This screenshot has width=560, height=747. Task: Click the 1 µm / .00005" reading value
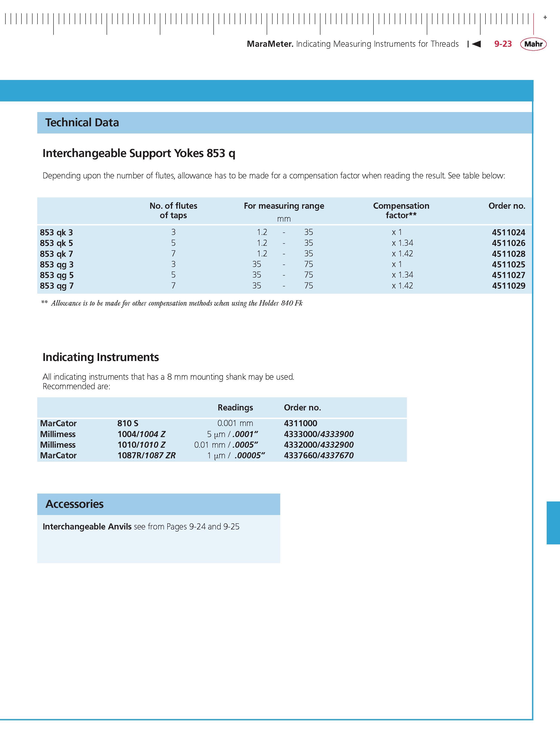[x=236, y=456]
